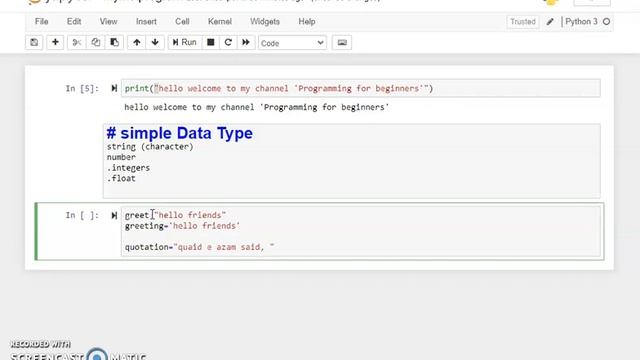Click the In [5] prompt label
Viewport: 640px width, 360px height.
tap(82, 89)
